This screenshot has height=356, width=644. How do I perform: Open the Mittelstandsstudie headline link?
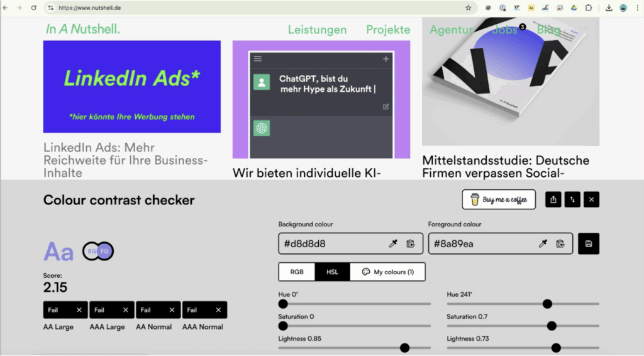tap(506, 166)
